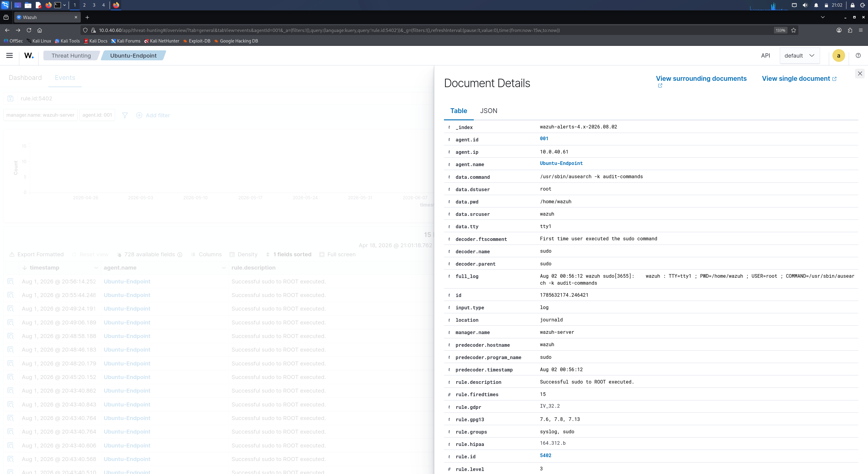The image size is (868, 474).
Task: Inspect the 20:49:24.191 event row icon
Action: click(11, 309)
